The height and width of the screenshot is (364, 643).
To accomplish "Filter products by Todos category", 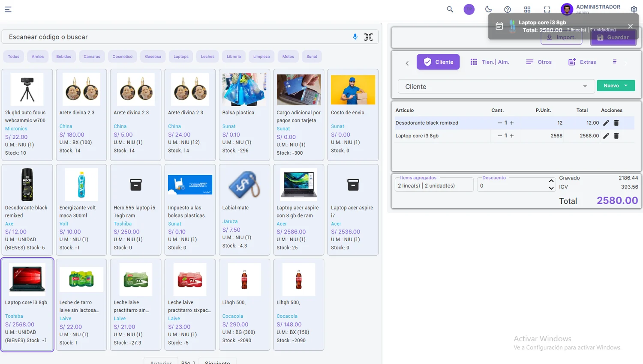I will pyautogui.click(x=14, y=57).
